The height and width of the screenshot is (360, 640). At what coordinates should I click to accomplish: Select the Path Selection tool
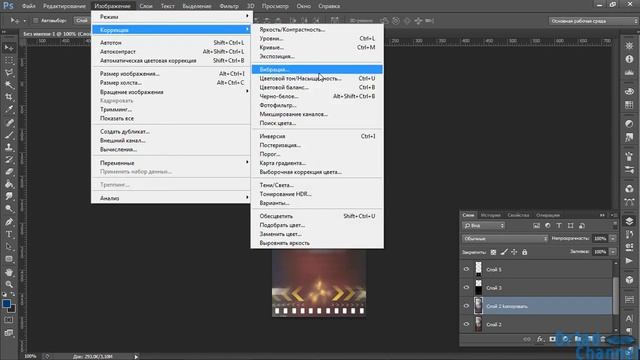coord(9,247)
